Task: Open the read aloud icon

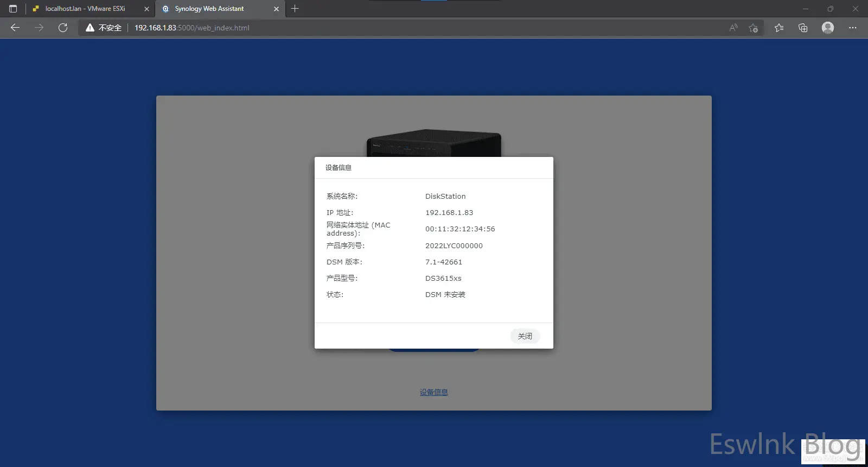Action: pos(733,28)
